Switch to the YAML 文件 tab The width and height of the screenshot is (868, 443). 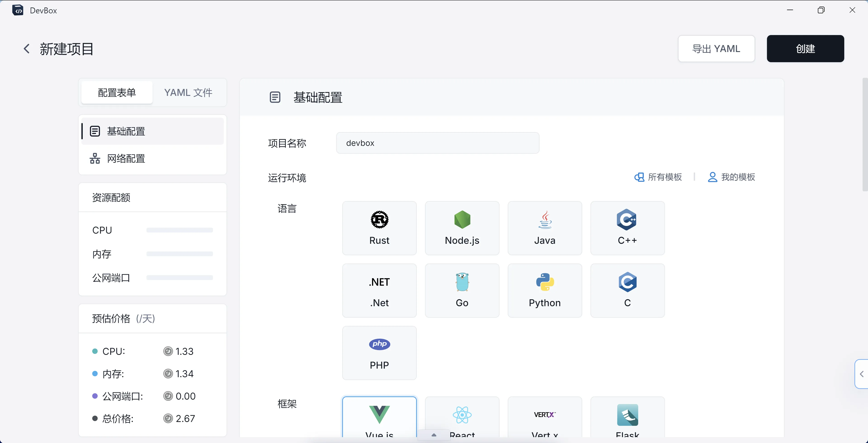click(x=188, y=92)
